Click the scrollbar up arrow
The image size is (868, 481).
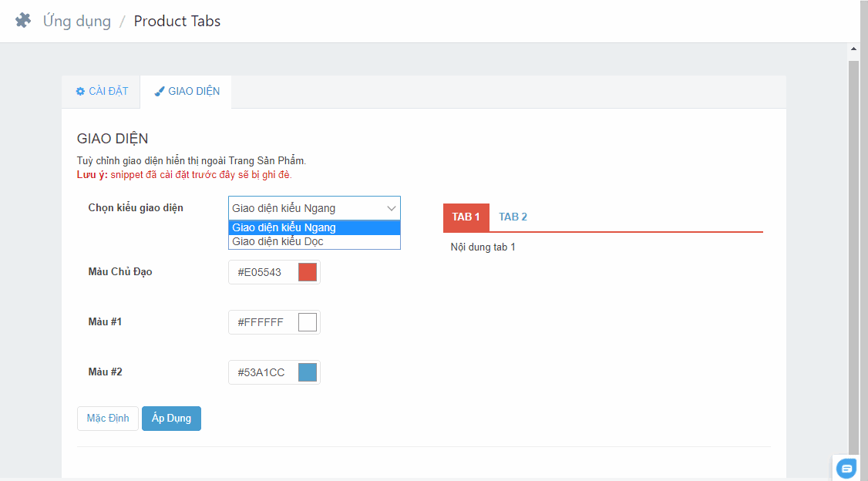coord(853,49)
